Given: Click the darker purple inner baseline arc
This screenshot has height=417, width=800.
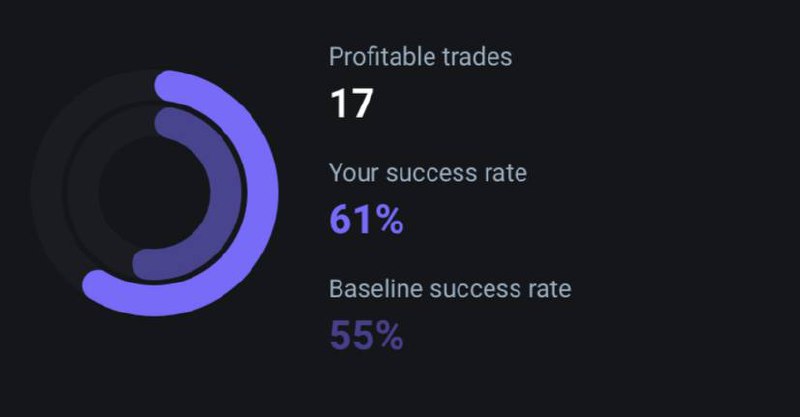Looking at the screenshot, I should tap(226, 193).
